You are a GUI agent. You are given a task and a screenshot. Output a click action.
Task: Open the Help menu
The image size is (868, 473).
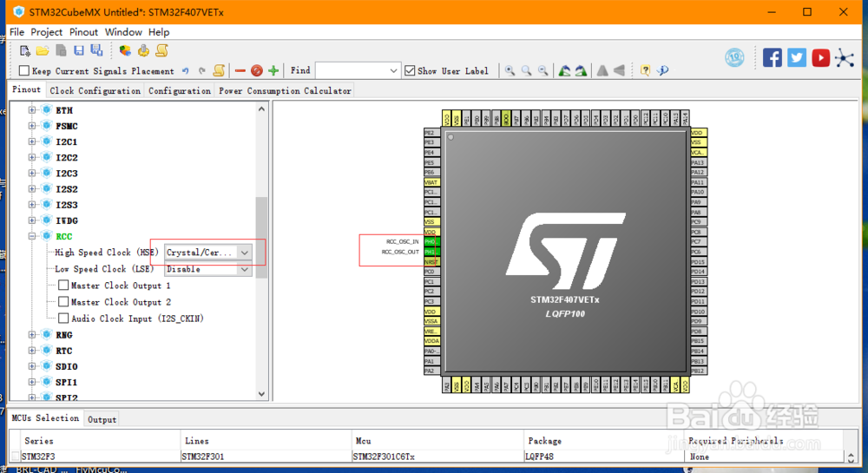tap(159, 32)
